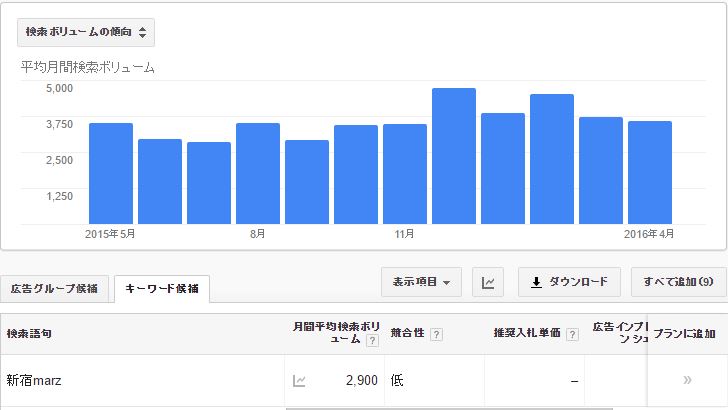Click the 2016年4月 bar in chart
The height and width of the screenshot is (410, 728).
(650, 173)
